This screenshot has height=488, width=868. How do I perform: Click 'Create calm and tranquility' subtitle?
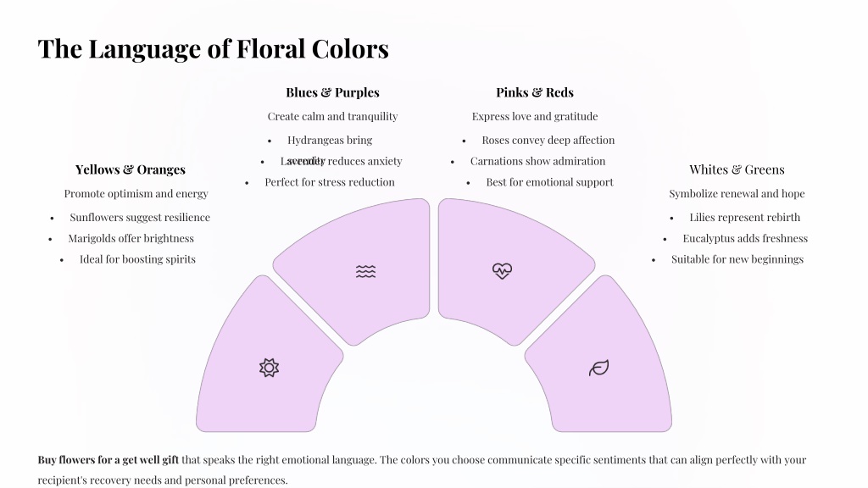(x=332, y=116)
